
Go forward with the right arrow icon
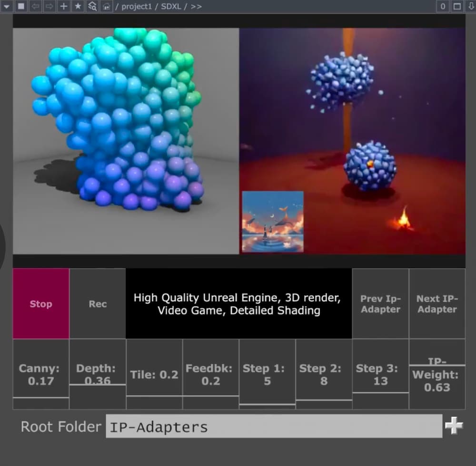point(49,6)
